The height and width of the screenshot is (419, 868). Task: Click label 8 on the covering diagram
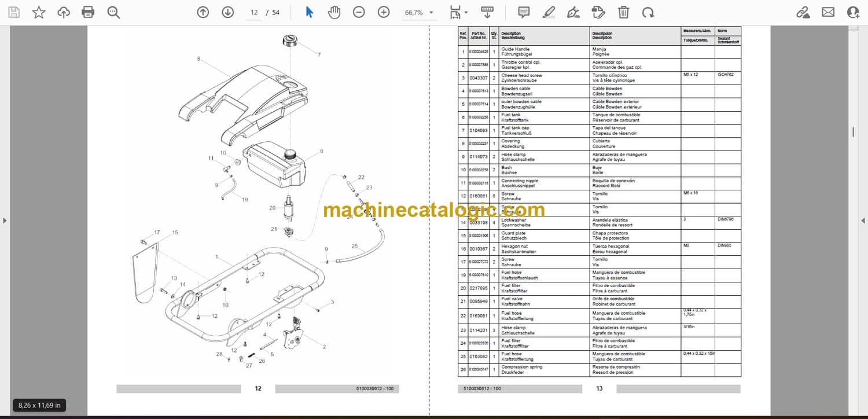tap(198, 58)
